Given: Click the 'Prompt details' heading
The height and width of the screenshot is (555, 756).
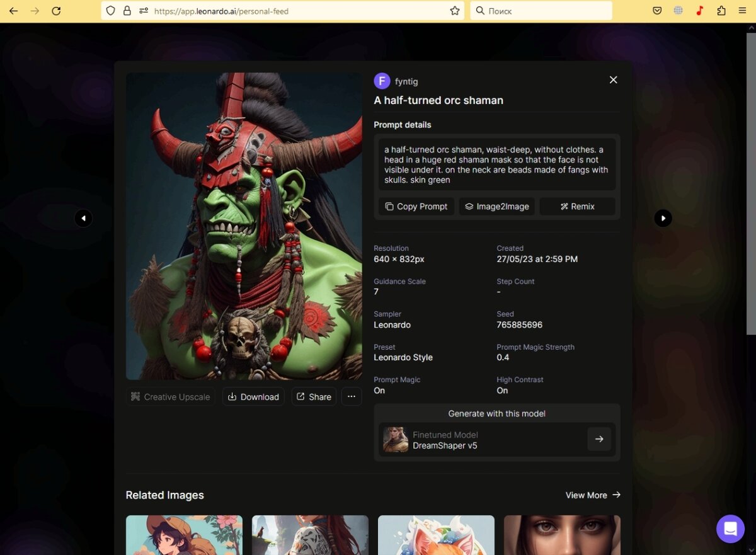Looking at the screenshot, I should (x=403, y=125).
